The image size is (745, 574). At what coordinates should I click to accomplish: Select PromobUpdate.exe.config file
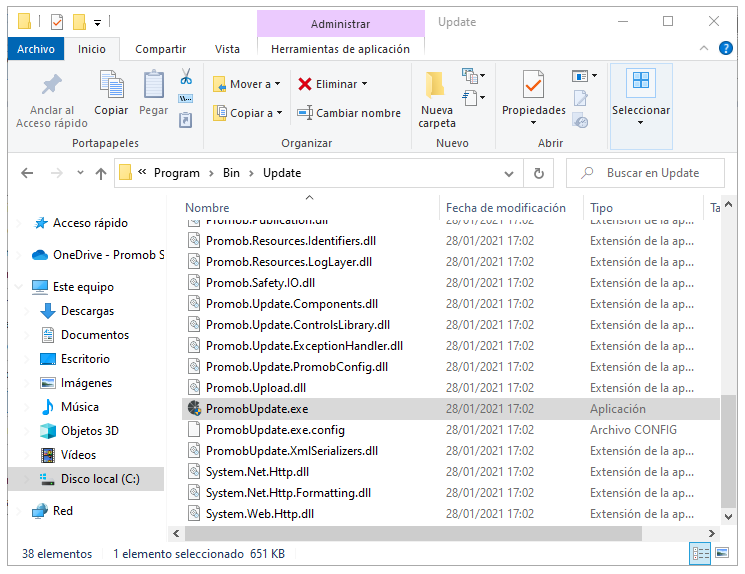[x=450, y=430]
